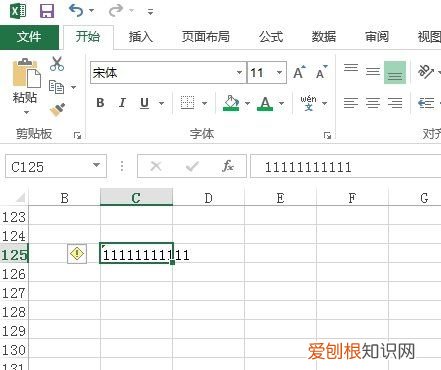Open the Copy options dropdown arrow
This screenshot has width=441, height=370.
74,87
